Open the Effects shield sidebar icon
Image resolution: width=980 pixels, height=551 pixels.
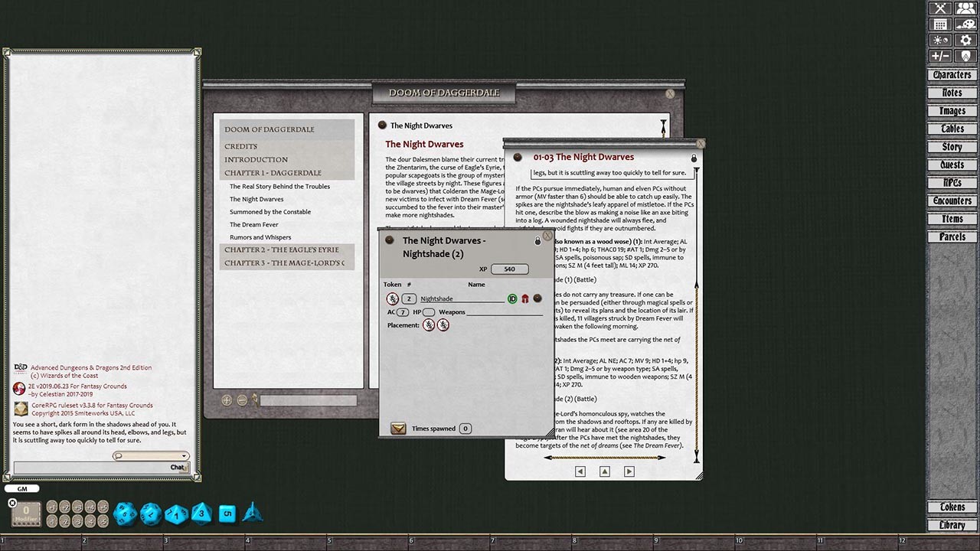[965, 55]
